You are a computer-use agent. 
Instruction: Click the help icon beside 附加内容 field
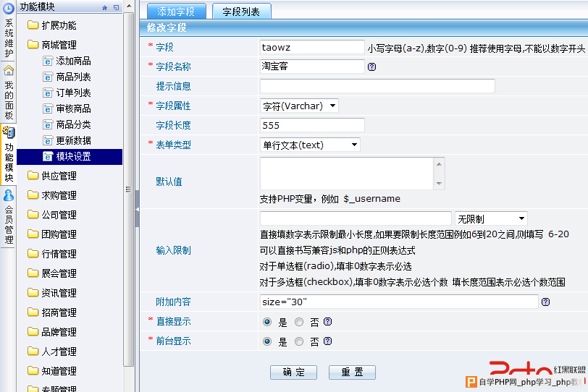[x=545, y=302]
